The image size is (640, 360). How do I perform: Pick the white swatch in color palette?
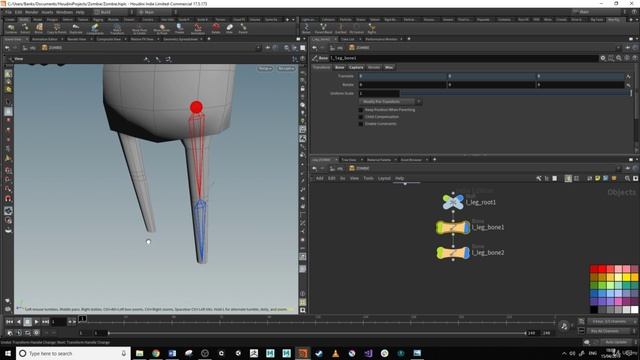(634, 309)
